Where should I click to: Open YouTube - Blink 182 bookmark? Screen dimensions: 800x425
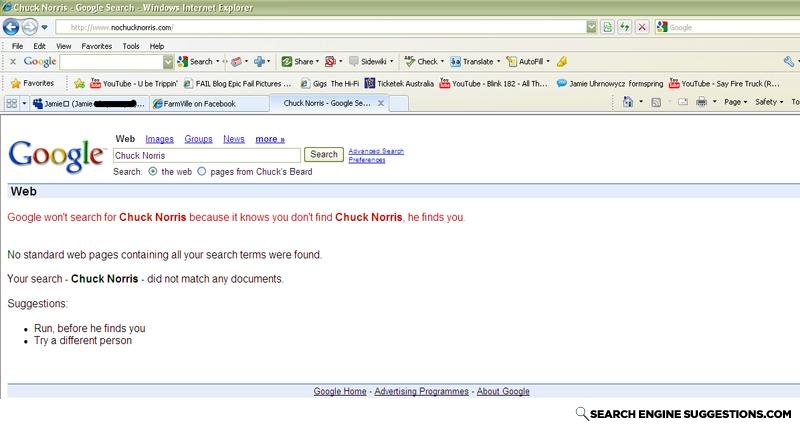coord(493,83)
